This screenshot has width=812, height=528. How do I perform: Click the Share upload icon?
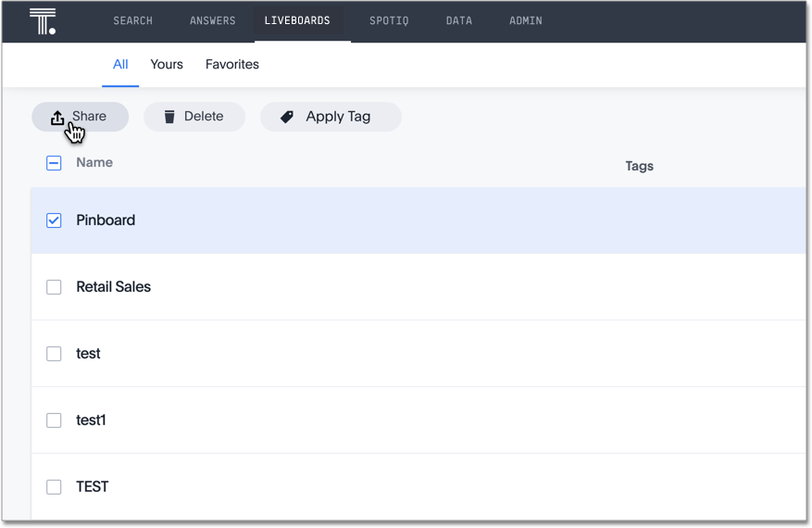point(57,117)
